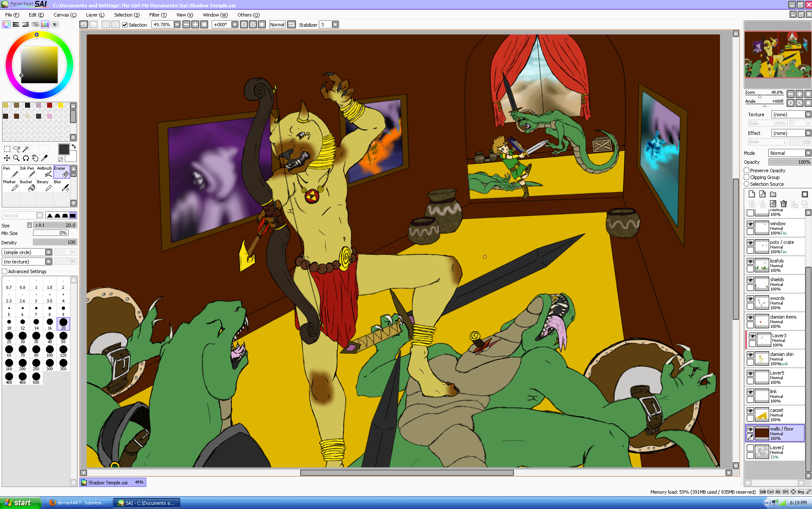The width and height of the screenshot is (812, 509).
Task: Click the Undo button in toolbar
Action: click(84, 25)
